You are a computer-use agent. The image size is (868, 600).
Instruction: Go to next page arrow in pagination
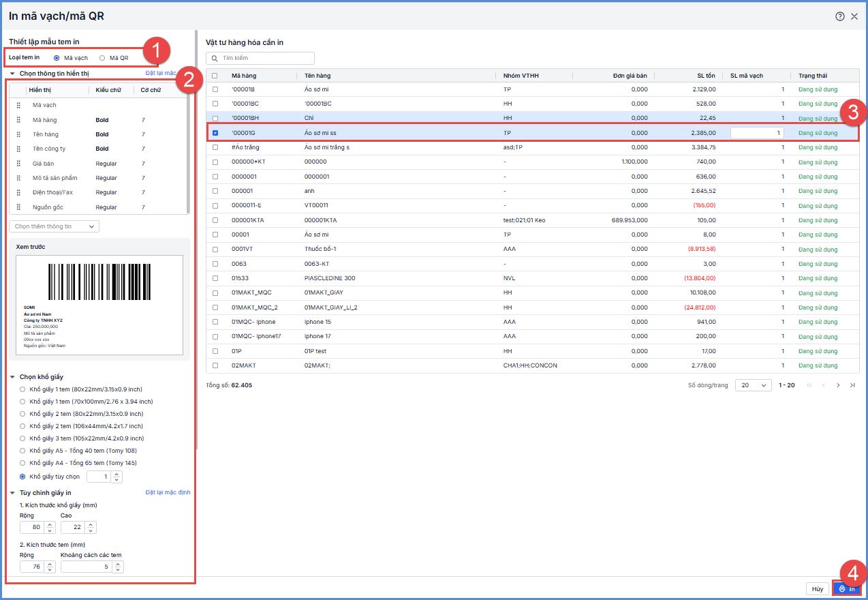(x=838, y=385)
